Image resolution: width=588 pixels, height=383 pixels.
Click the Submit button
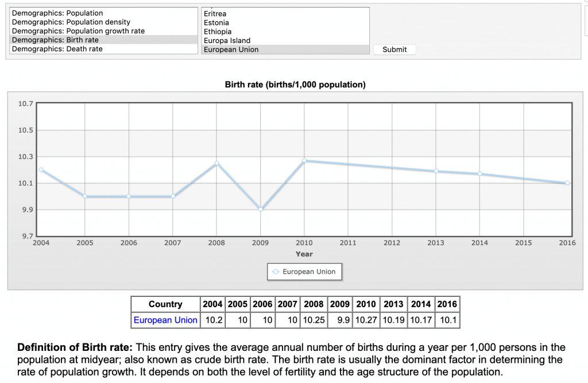[x=394, y=49]
